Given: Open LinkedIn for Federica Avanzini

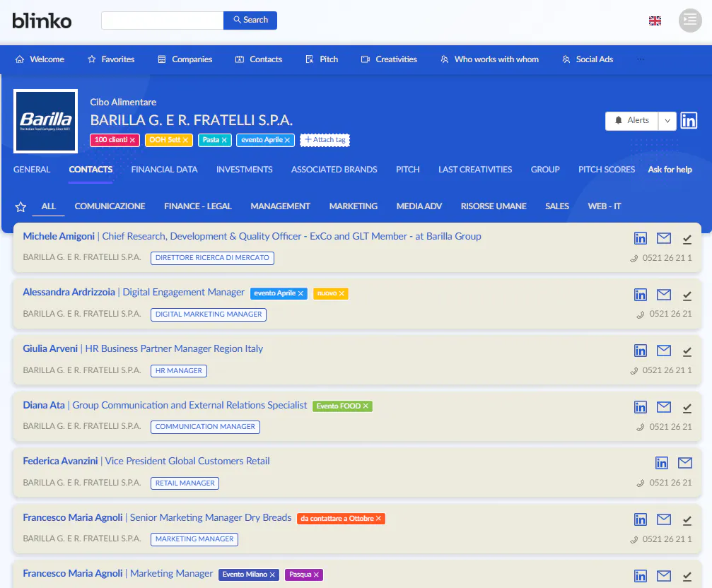Looking at the screenshot, I should click(662, 463).
